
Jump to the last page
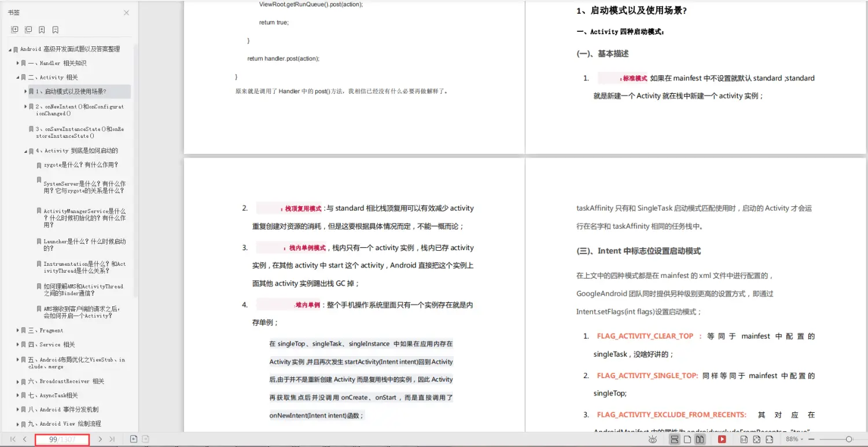112,439
